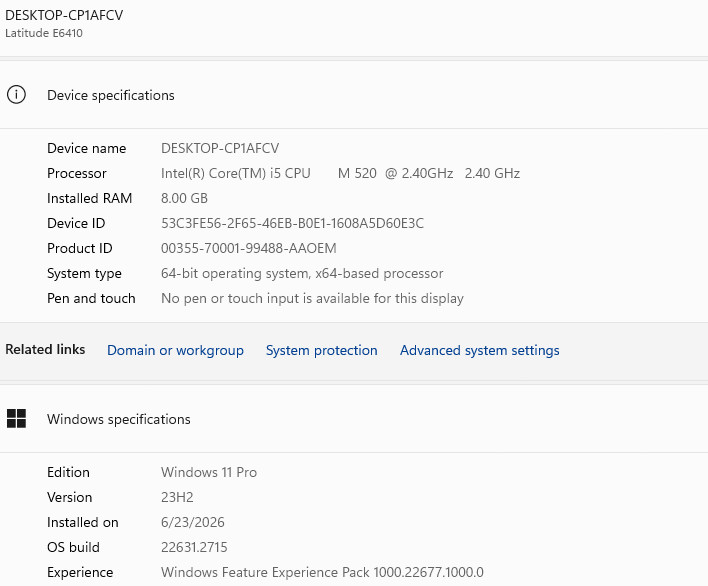This screenshot has width=708, height=586.
Task: Click the Windows Feature Experience Pack value
Action: click(322, 572)
